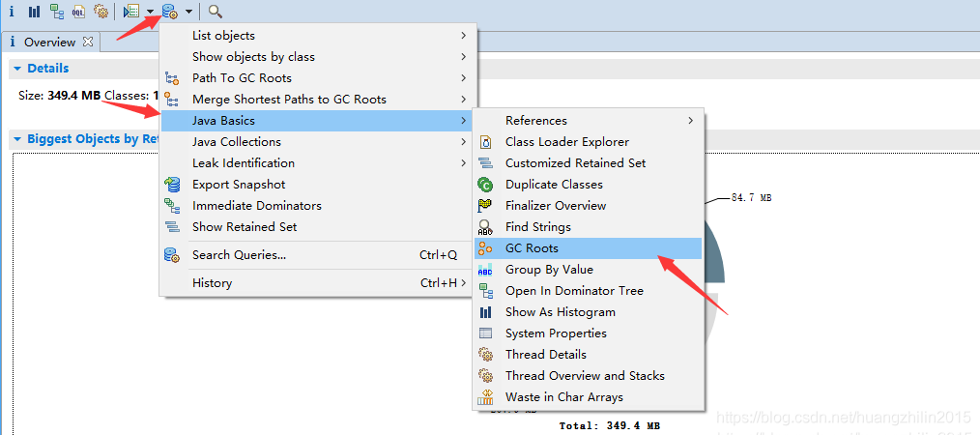This screenshot has width=980, height=435.
Task: Collapse the Details section
Action: tap(17, 69)
